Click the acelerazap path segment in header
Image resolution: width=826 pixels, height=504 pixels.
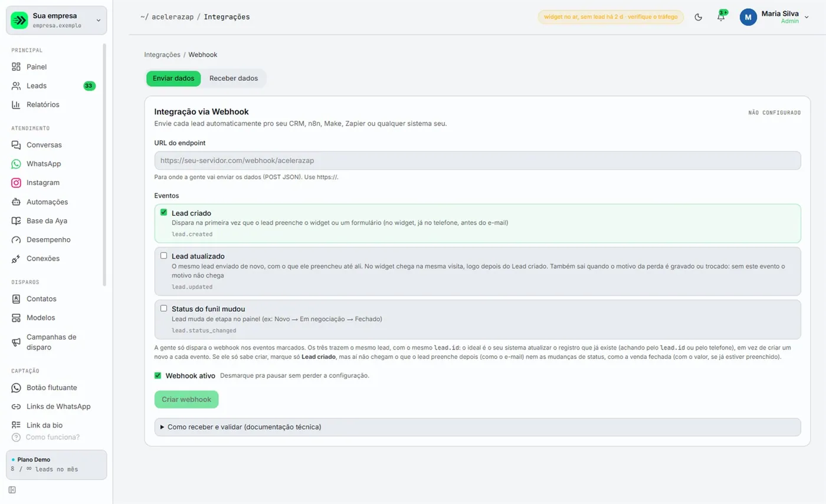coord(173,17)
